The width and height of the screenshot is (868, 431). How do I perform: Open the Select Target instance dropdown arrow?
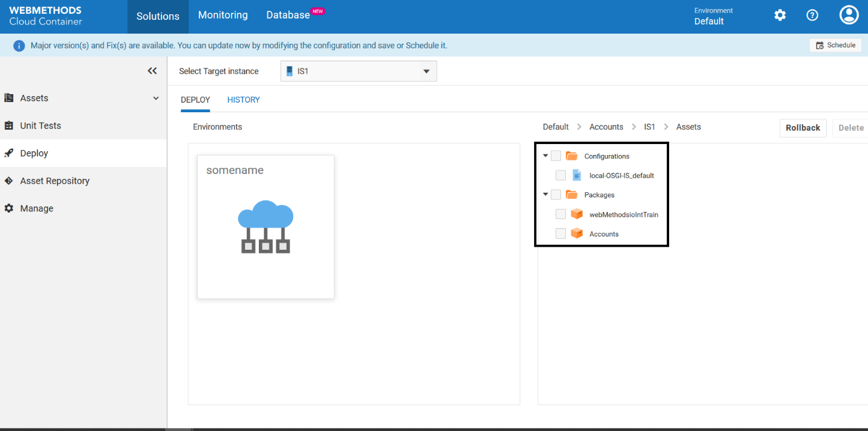(x=426, y=71)
